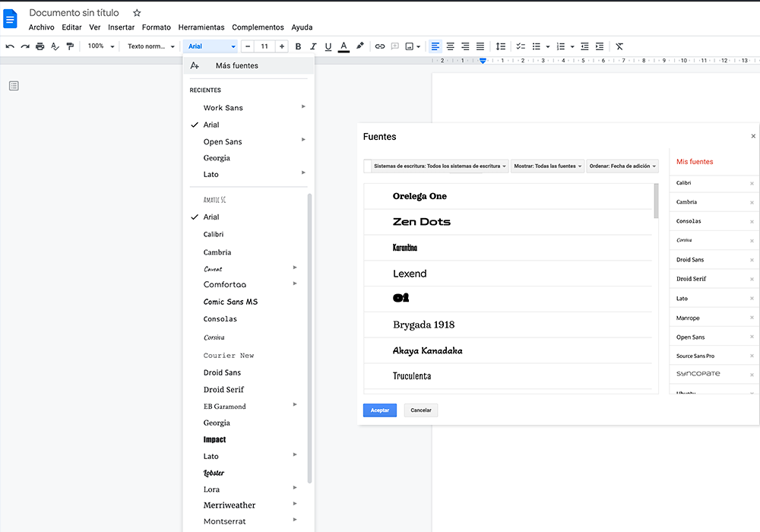Viewport: 760px width, 532px height.
Task: Toggle underline formatting
Action: tap(328, 46)
